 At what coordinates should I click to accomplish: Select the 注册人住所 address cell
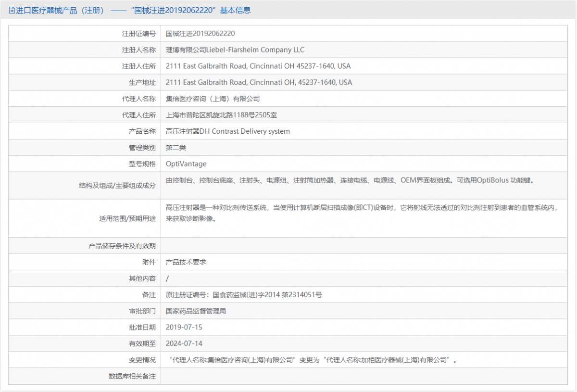point(258,66)
